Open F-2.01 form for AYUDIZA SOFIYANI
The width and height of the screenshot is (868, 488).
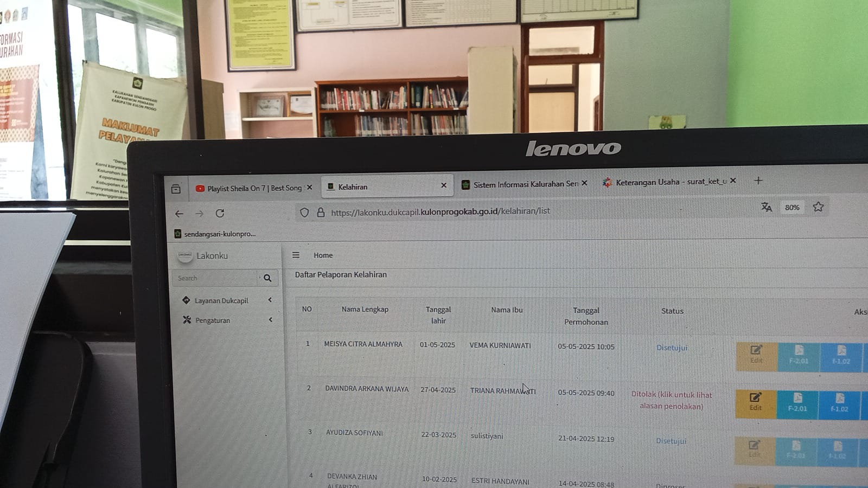(x=796, y=451)
